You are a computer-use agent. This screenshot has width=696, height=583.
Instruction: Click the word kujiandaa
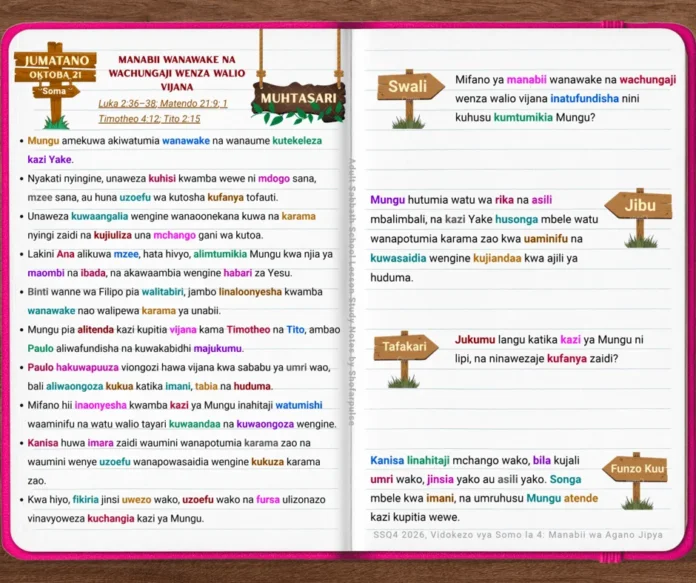(x=497, y=258)
